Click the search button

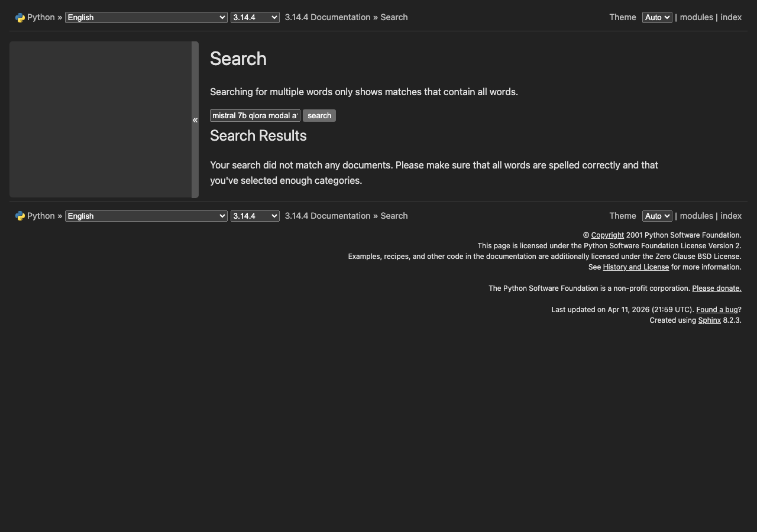(319, 115)
